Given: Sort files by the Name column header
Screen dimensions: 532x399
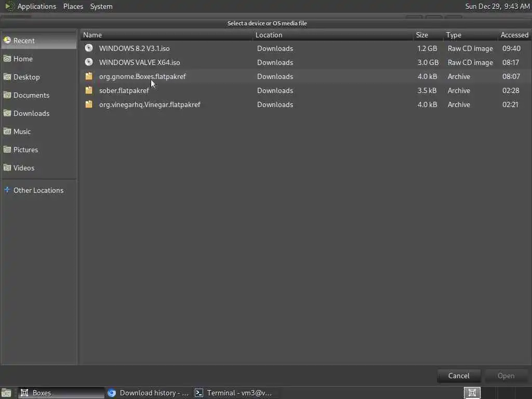Looking at the screenshot, I should click(x=166, y=35).
